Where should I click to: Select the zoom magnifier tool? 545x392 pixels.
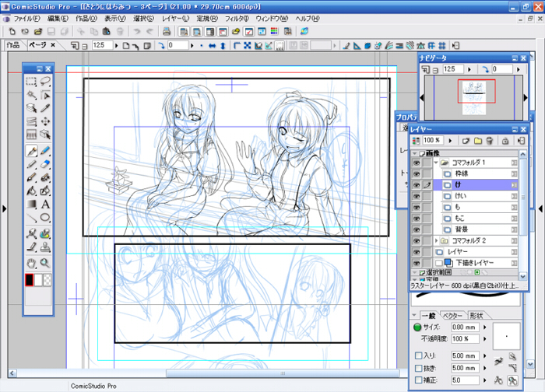(x=45, y=263)
